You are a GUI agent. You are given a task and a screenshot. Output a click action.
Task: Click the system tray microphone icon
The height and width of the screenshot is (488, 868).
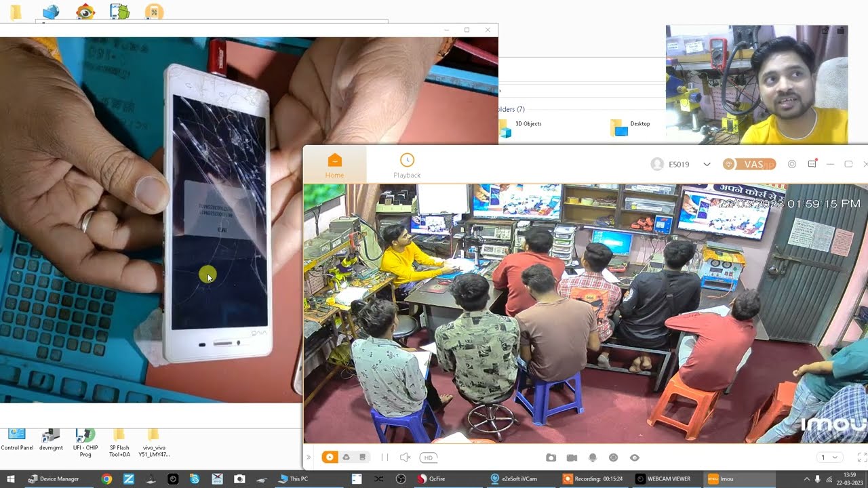point(817,479)
